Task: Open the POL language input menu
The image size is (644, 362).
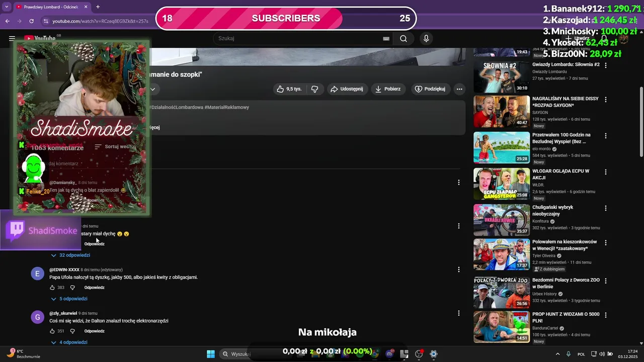Action: [581, 354]
